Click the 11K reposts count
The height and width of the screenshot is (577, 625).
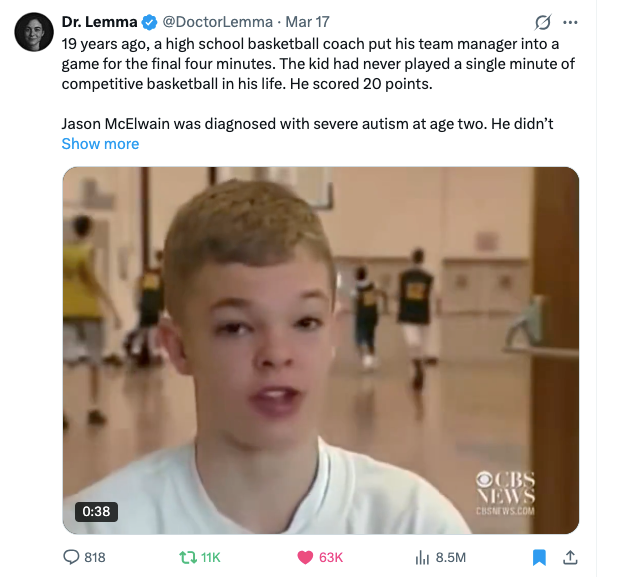210,557
